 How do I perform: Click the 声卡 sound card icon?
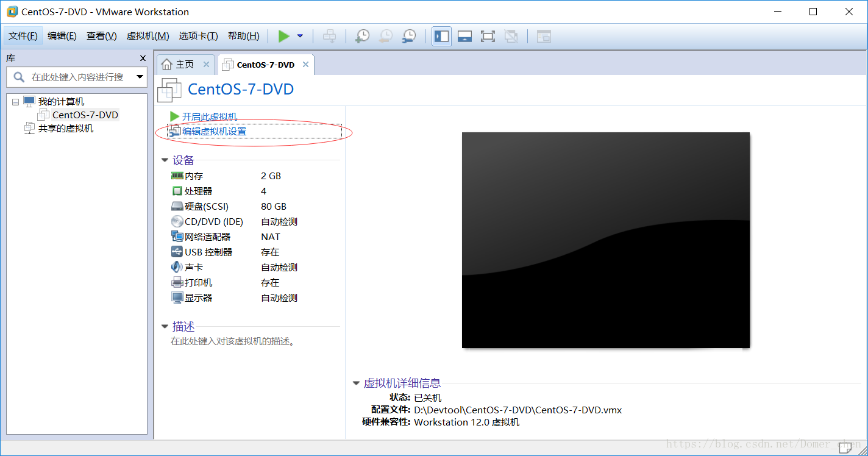(177, 267)
